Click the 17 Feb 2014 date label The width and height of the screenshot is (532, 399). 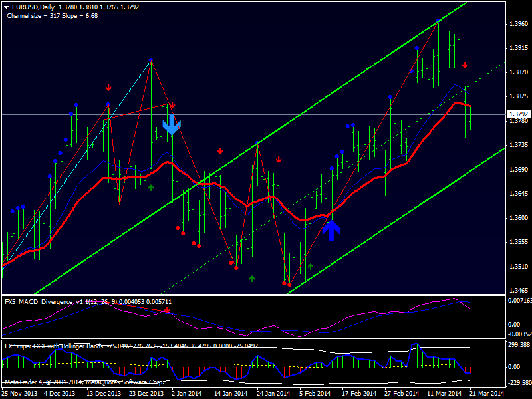coord(359,394)
